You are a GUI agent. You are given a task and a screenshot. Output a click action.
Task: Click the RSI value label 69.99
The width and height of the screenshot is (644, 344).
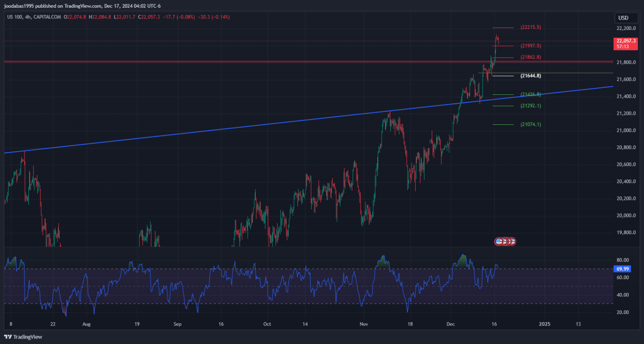point(623,269)
